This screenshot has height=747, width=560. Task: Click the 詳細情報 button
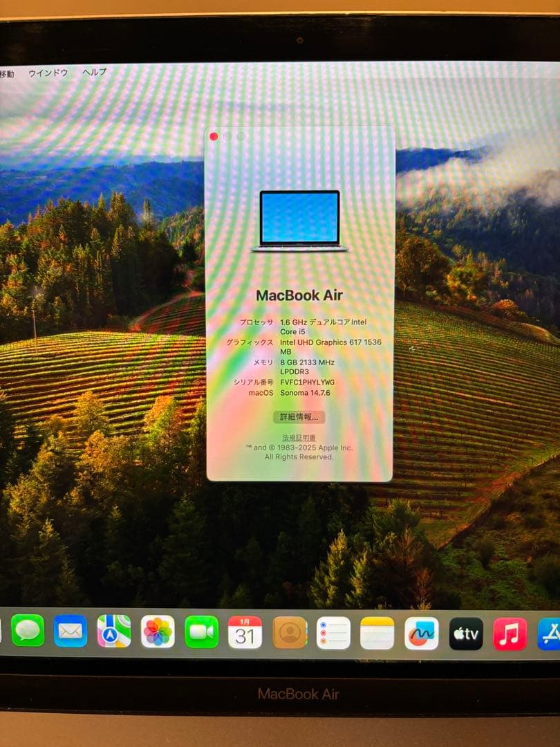coord(300,416)
